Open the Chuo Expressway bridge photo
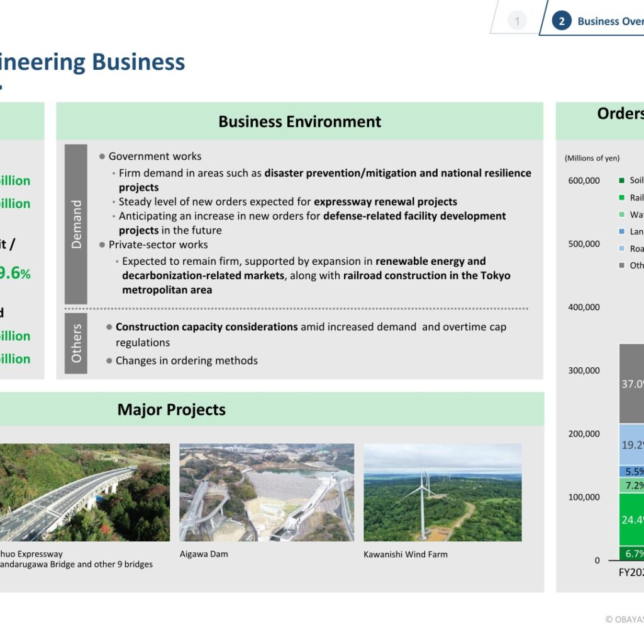 (x=85, y=492)
